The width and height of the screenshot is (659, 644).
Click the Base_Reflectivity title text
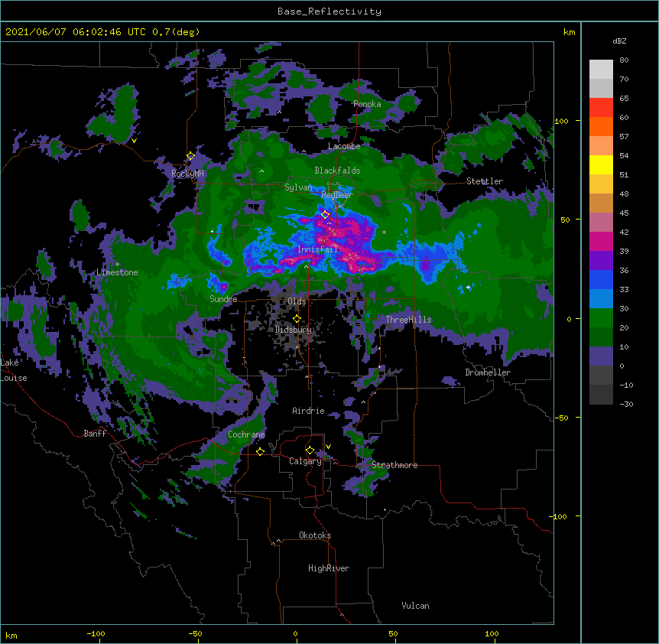click(329, 11)
